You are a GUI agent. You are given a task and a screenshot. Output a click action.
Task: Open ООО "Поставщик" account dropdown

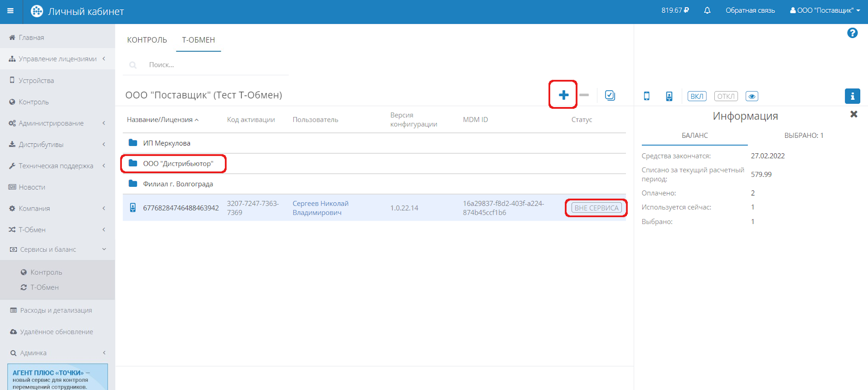(825, 11)
